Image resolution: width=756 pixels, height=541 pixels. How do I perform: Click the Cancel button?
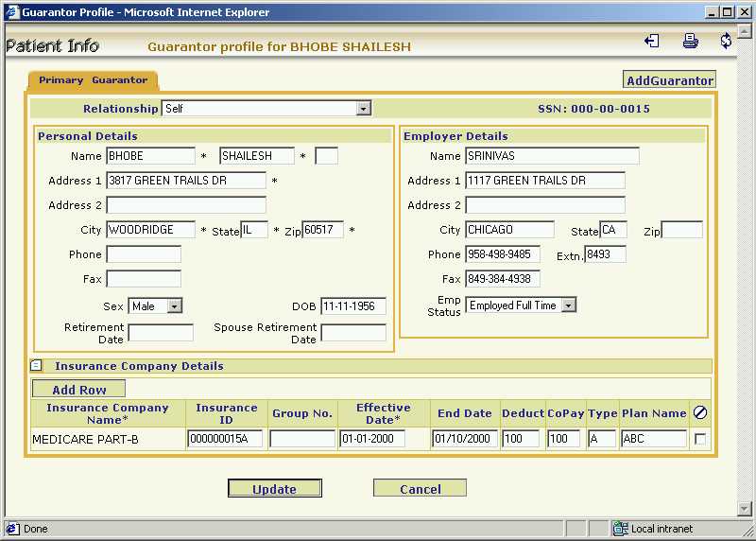[x=420, y=488]
